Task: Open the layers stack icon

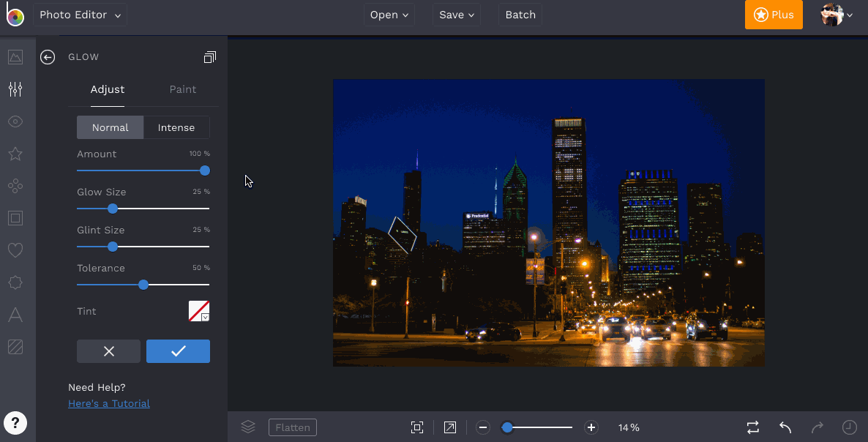Action: 248,427
